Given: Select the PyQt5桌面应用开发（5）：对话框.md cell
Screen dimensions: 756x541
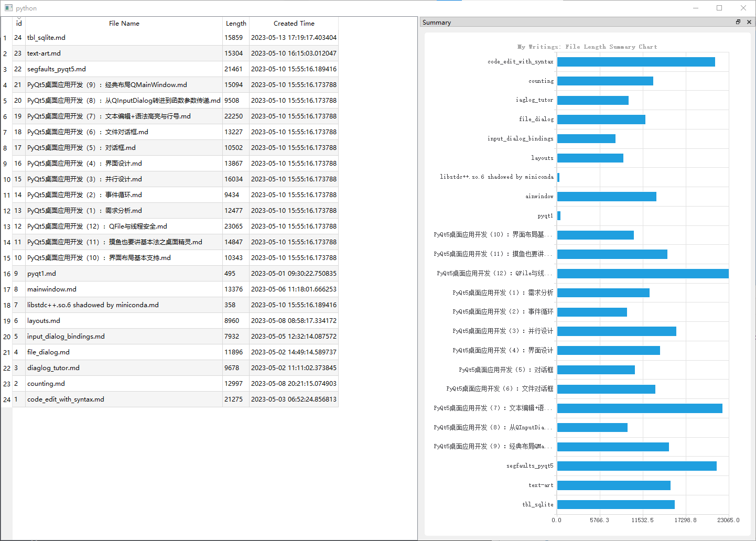Looking at the screenshot, I should (x=124, y=148).
